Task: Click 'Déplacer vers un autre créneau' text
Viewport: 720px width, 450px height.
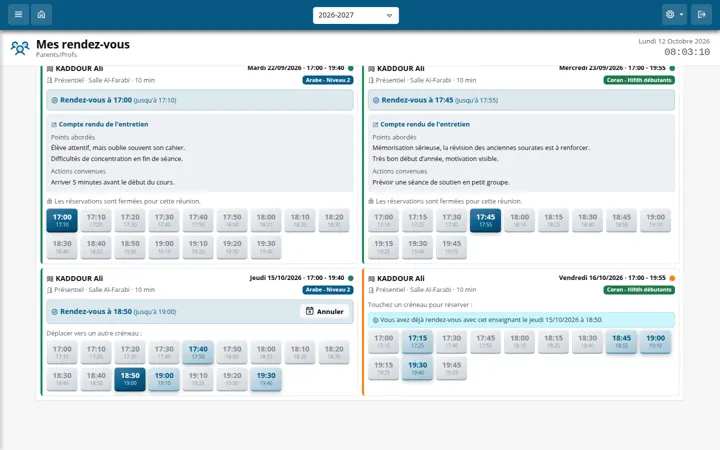Action: point(94,333)
